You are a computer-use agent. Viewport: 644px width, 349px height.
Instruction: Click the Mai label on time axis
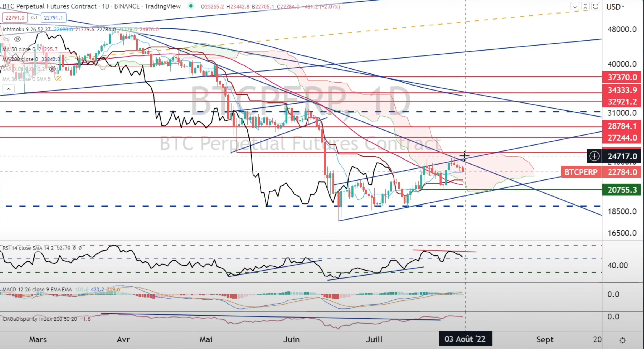click(206, 339)
